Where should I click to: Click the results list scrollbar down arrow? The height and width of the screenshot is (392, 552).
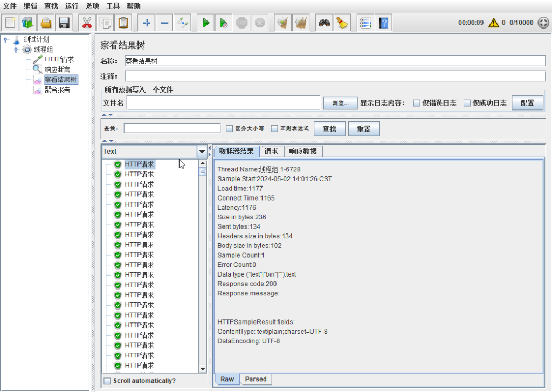(203, 369)
